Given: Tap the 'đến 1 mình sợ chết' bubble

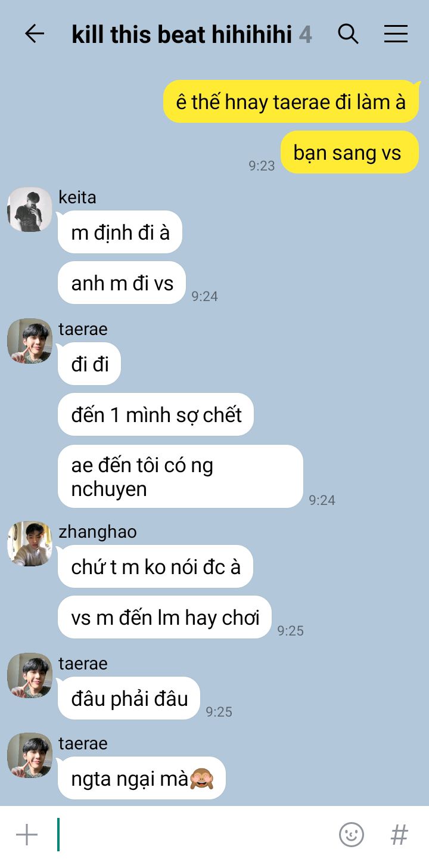Looking at the screenshot, I should 156,414.
